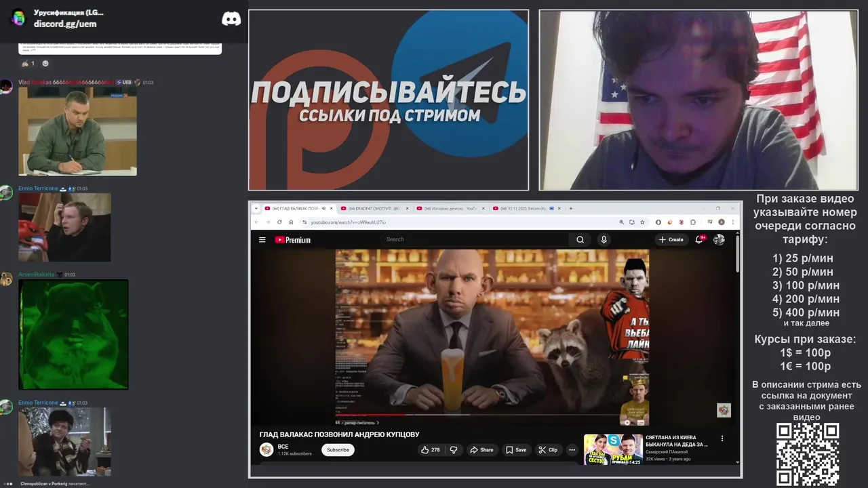Screen dimensions: 868x488
Task: Click the YouTube search magnifier button
Action: tap(580, 239)
